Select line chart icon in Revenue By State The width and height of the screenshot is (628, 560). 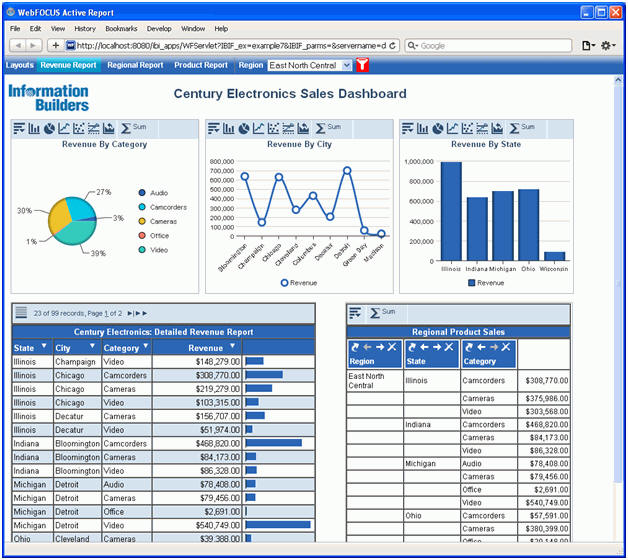[453, 128]
